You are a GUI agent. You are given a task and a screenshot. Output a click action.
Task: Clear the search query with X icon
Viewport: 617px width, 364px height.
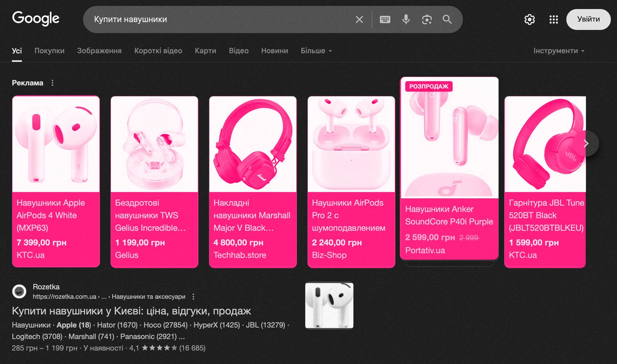coord(359,19)
